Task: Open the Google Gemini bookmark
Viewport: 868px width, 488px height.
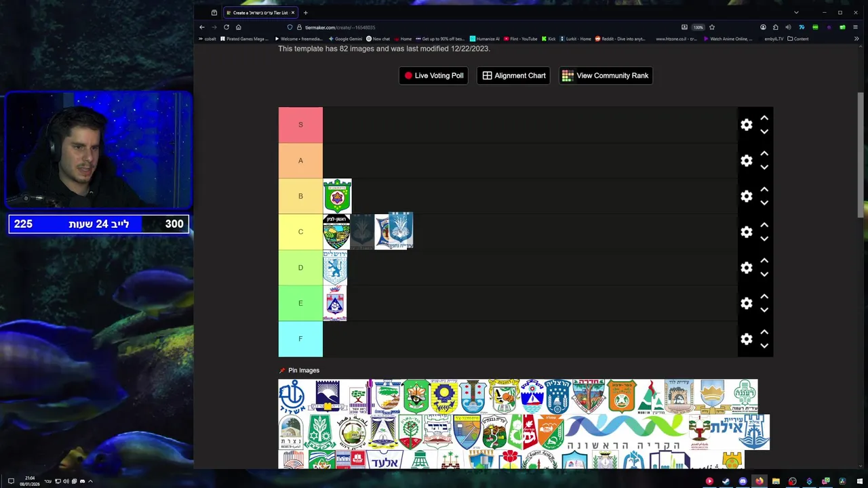Action: [344, 39]
